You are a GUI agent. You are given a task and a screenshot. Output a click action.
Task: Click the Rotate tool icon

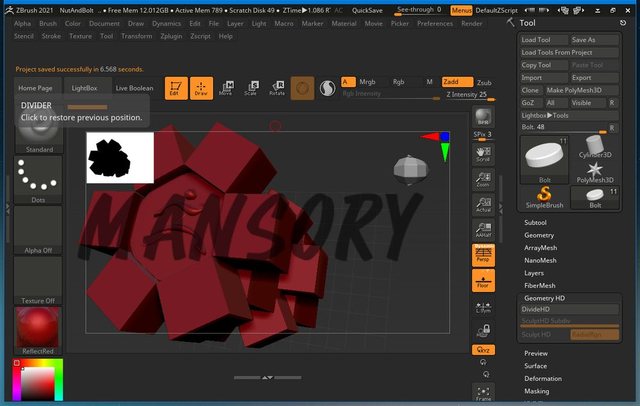click(277, 88)
